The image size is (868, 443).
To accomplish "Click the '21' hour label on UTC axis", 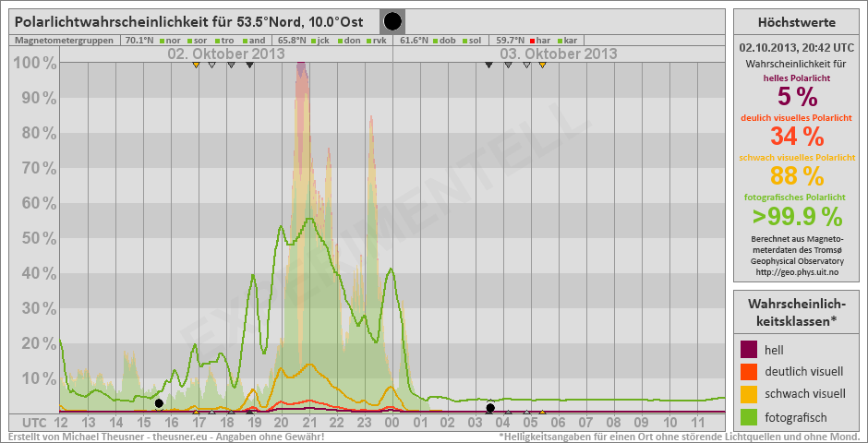I will point(309,422).
